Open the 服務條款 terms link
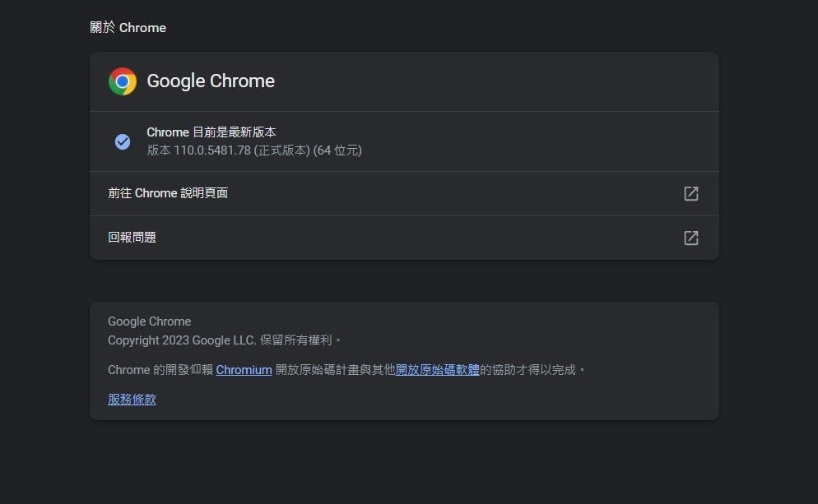Image resolution: width=818 pixels, height=504 pixels. (132, 400)
